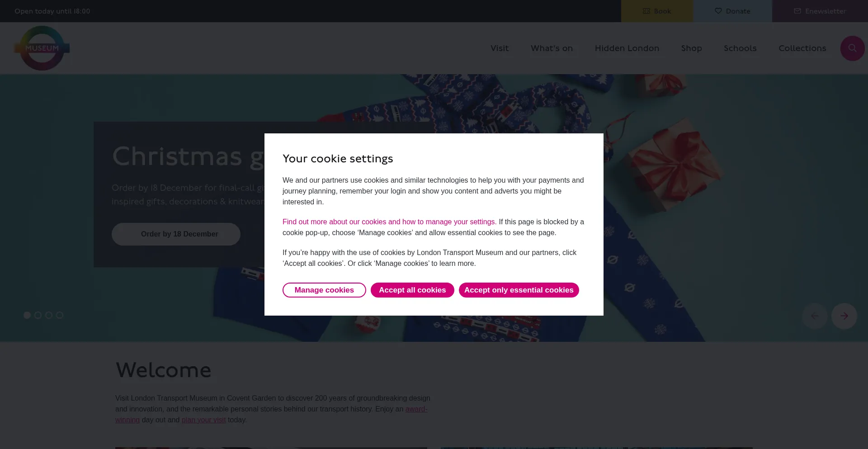Open the Enewsletter signup link
This screenshot has height=449, width=868.
(820, 11)
